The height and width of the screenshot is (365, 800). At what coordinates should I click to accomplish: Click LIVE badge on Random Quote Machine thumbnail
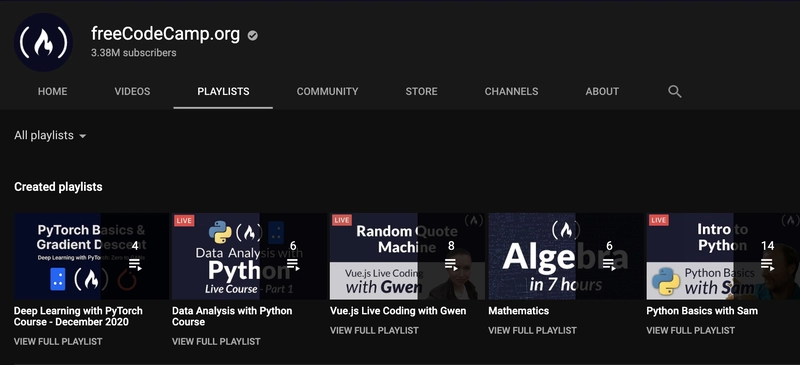342,221
